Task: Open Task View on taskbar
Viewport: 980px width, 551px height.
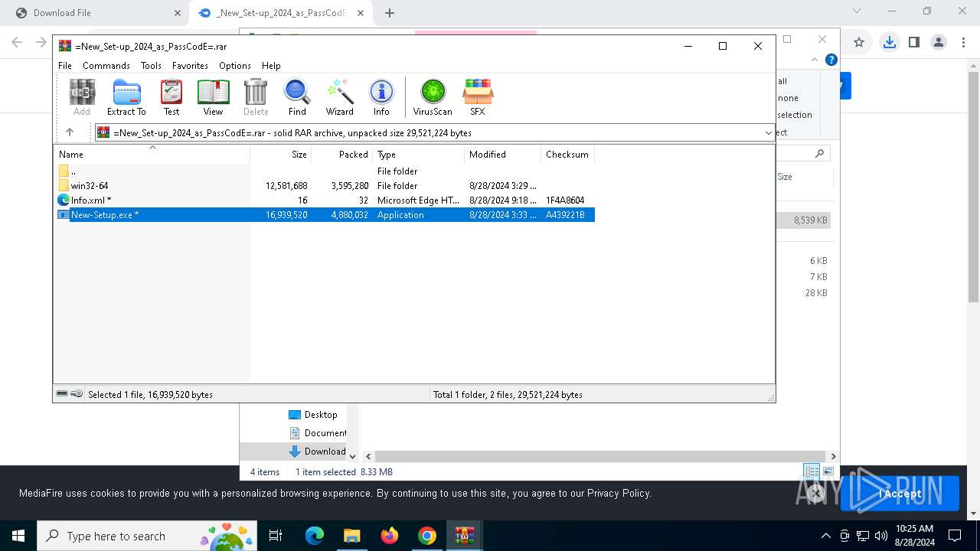Action: pyautogui.click(x=276, y=536)
